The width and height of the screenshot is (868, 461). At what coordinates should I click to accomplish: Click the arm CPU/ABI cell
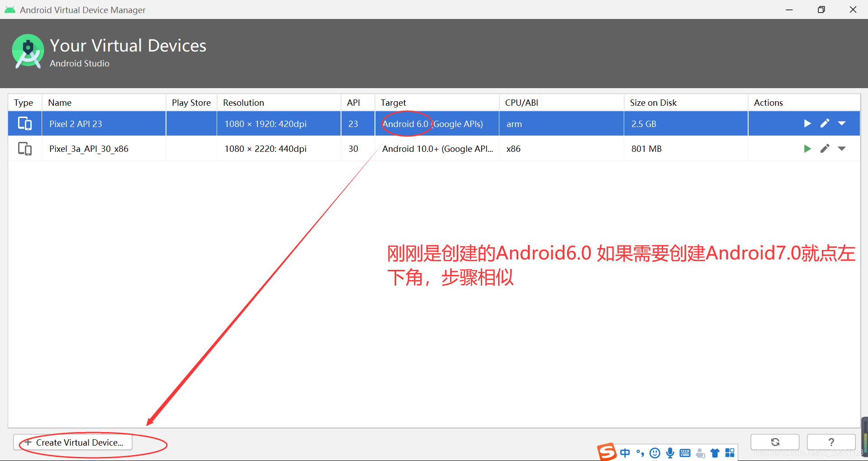561,124
